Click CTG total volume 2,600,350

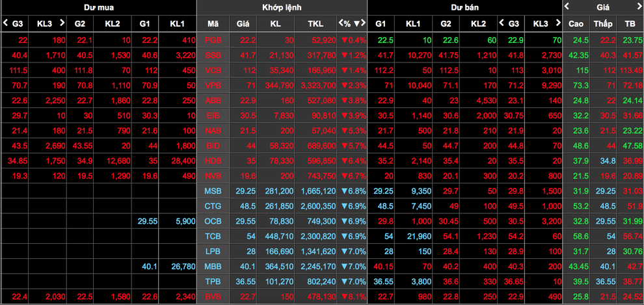(x=318, y=206)
